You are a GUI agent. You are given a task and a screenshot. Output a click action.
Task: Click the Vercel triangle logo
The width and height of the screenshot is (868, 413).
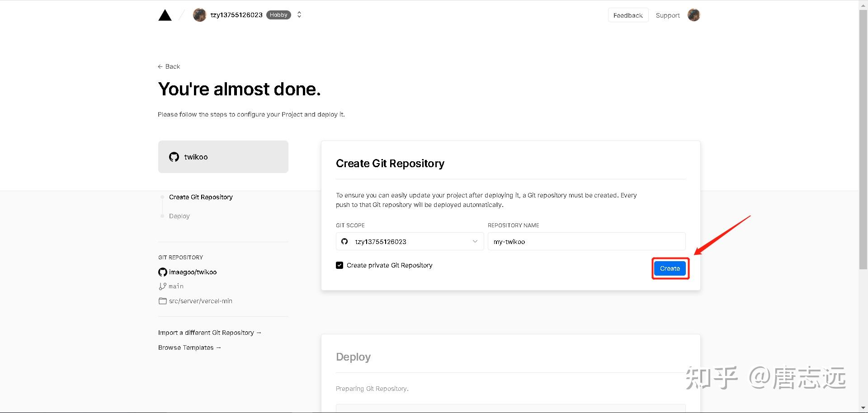pyautogui.click(x=165, y=15)
